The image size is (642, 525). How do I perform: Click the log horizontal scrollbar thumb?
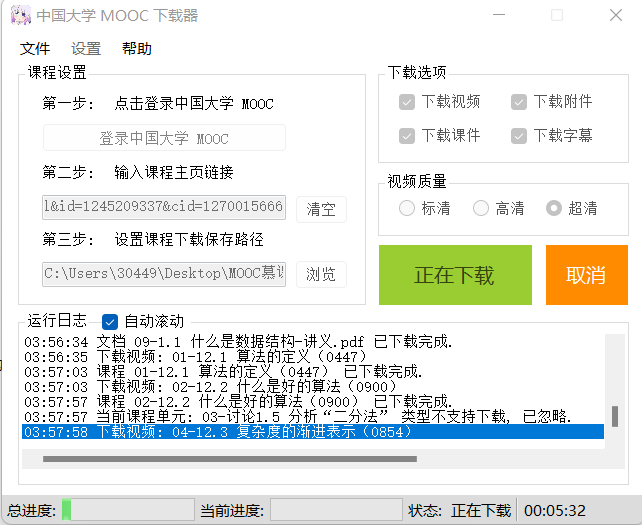pyautogui.click(x=230, y=459)
